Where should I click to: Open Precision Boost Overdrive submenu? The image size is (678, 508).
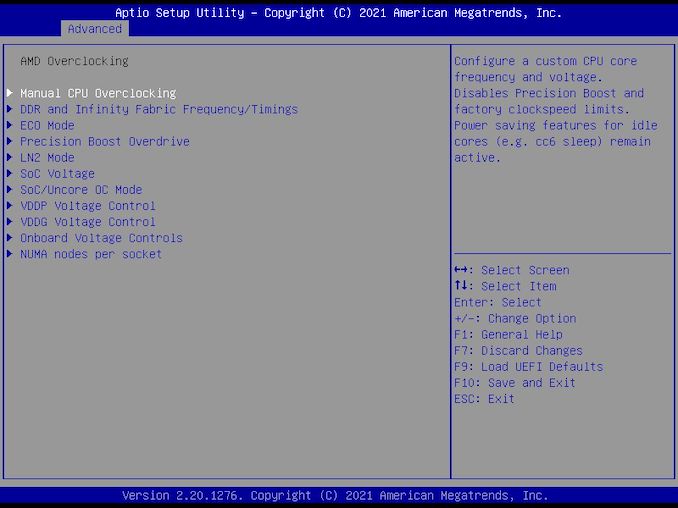coord(105,141)
